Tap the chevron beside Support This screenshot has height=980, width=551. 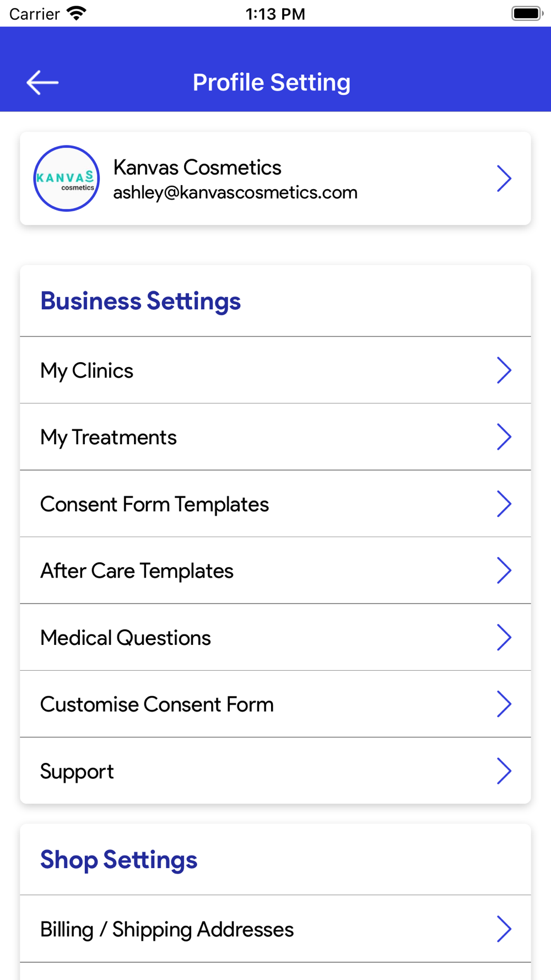pyautogui.click(x=504, y=771)
